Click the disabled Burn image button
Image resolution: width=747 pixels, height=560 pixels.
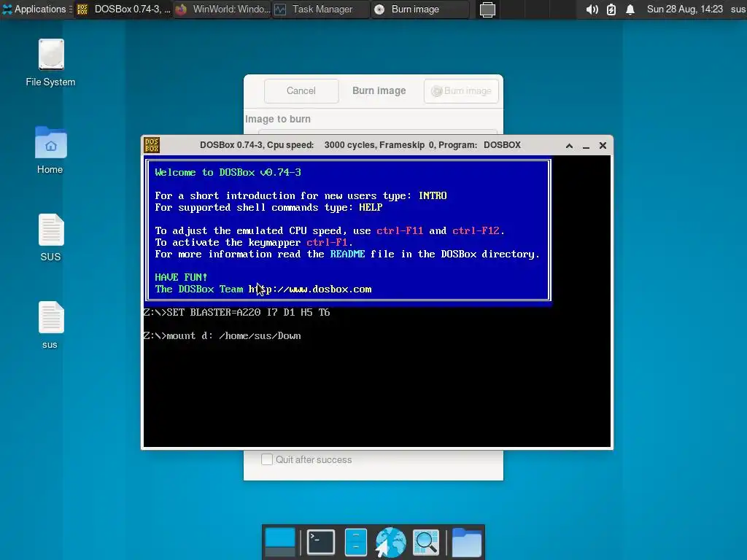(461, 91)
